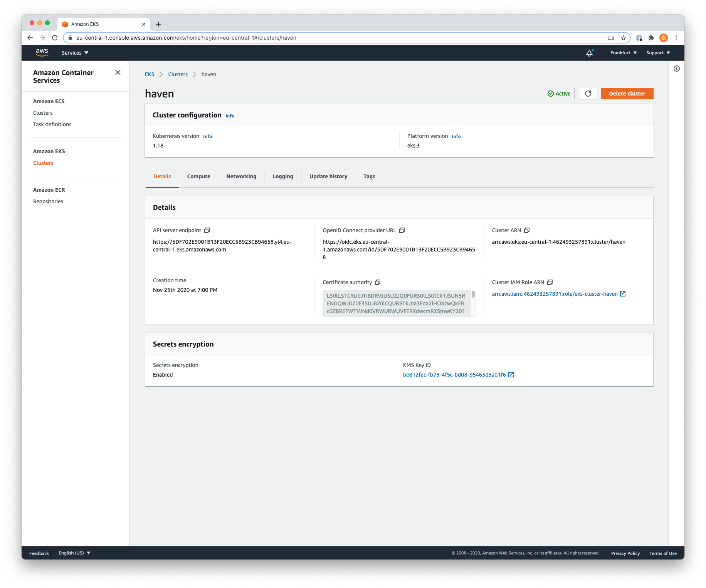The width and height of the screenshot is (706, 588).
Task: Copy the API server endpoint
Action: 207,230
